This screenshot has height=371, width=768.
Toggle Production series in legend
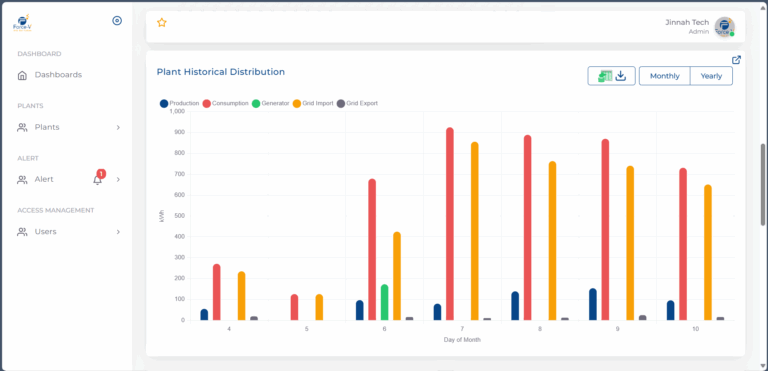179,103
